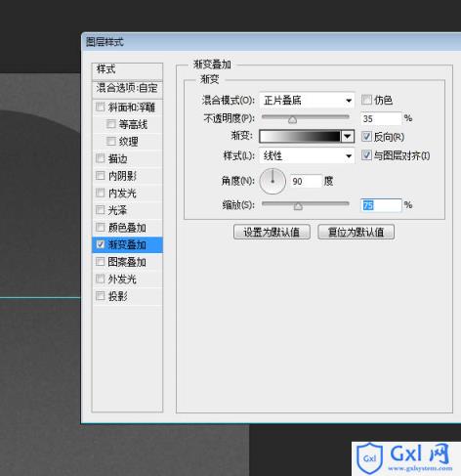This screenshot has width=461, height=476.
Task: Click the 复位为默认值 button
Action: [x=356, y=232]
